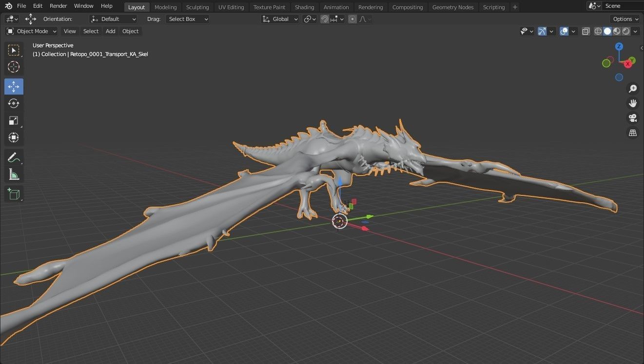The height and width of the screenshot is (364, 644).
Task: Switch to the Sculpting workspace tab
Action: 197,7
